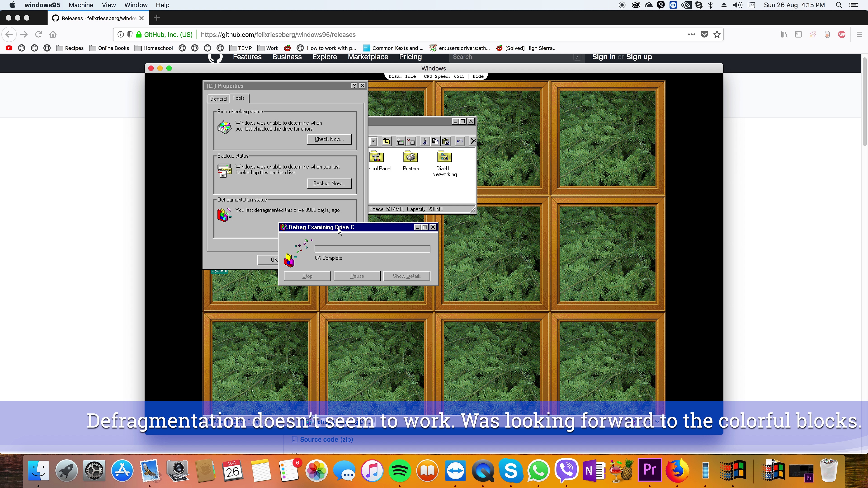
Task: Hide the emulator status bar
Action: 478,76
